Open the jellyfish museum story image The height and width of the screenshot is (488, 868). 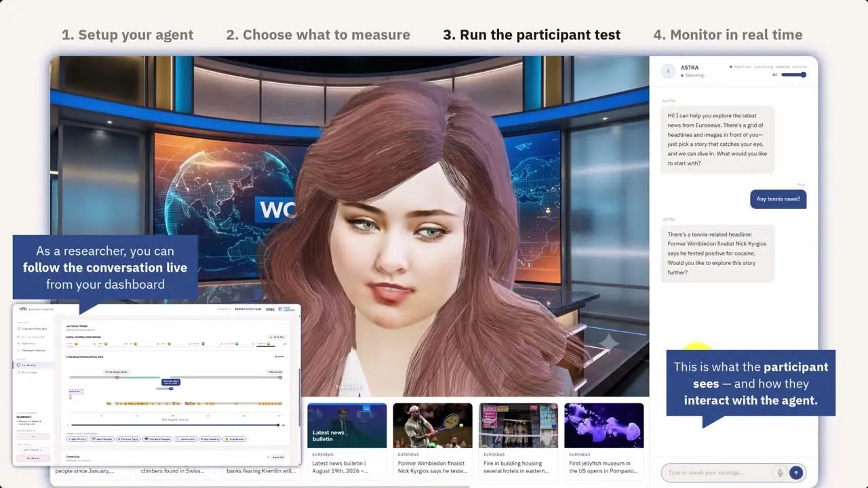[x=604, y=426]
